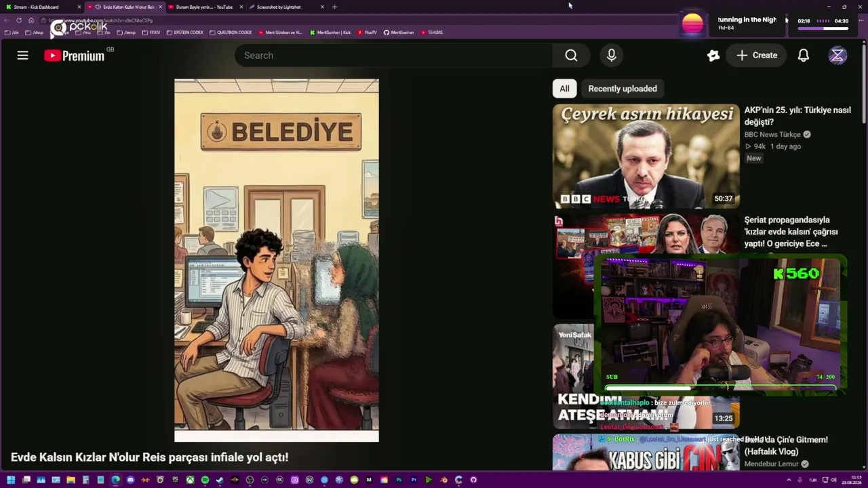Open the YouTube guide hamburger menu
Viewport: 868px width, 488px height.
click(22, 56)
